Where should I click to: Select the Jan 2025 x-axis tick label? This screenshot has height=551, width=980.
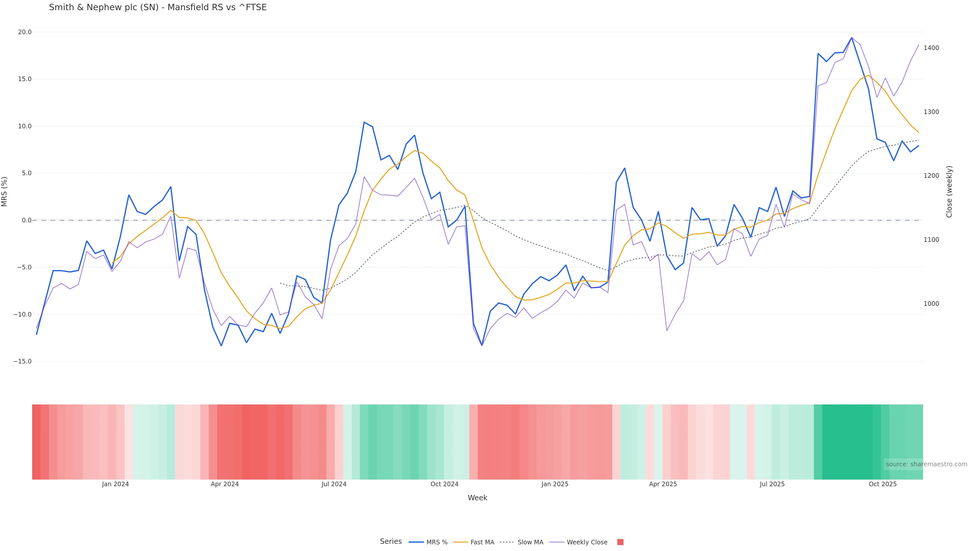[555, 484]
